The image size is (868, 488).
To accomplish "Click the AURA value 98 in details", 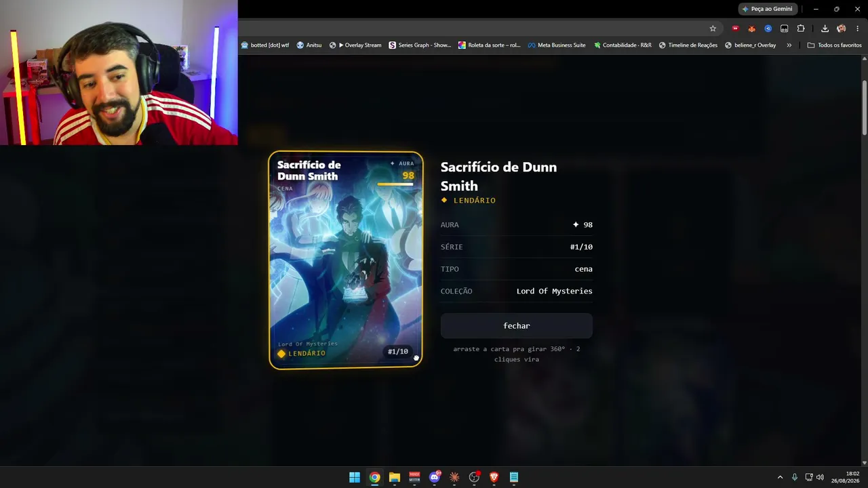I will click(583, 225).
